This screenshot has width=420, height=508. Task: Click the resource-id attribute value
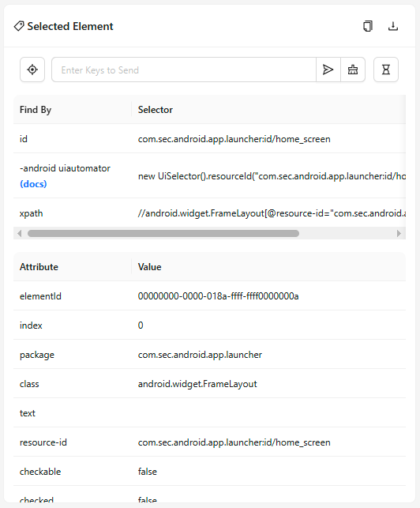click(234, 442)
